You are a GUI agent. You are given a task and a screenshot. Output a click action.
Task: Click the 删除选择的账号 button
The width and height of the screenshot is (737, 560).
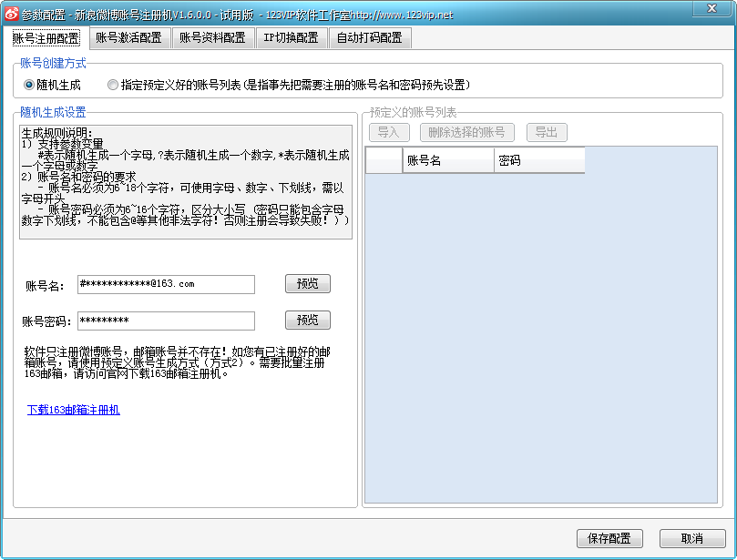pyautogui.click(x=466, y=132)
